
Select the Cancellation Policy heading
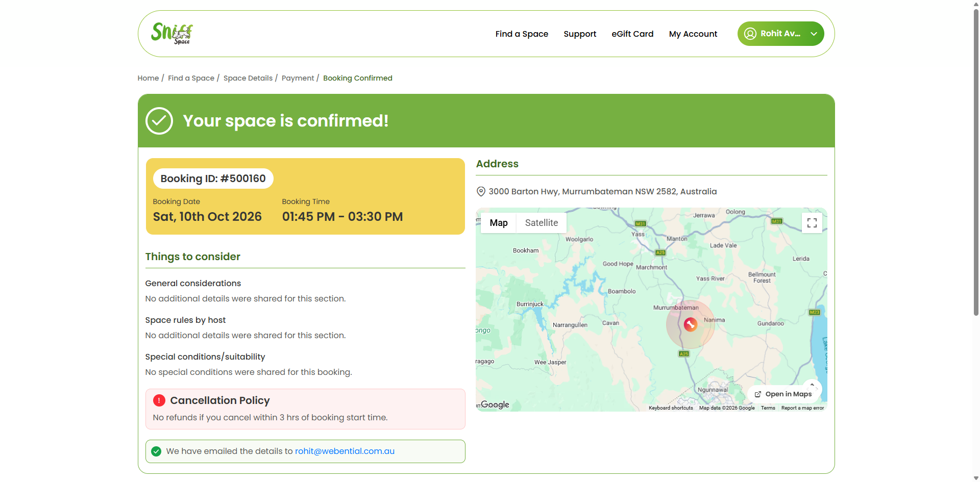pos(220,400)
